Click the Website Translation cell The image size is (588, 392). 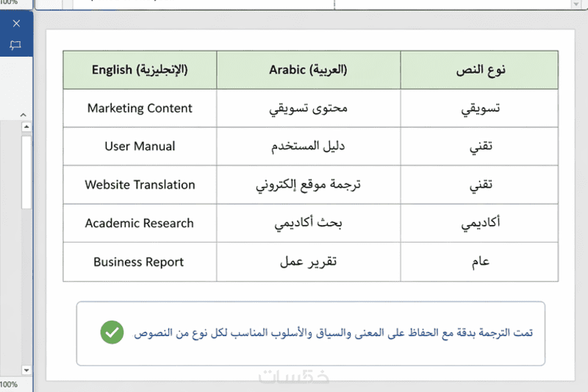point(140,185)
